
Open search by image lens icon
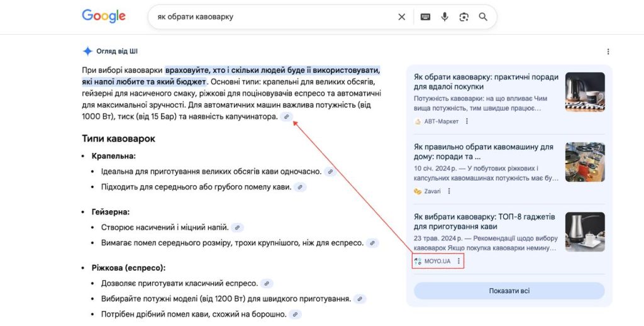(464, 17)
